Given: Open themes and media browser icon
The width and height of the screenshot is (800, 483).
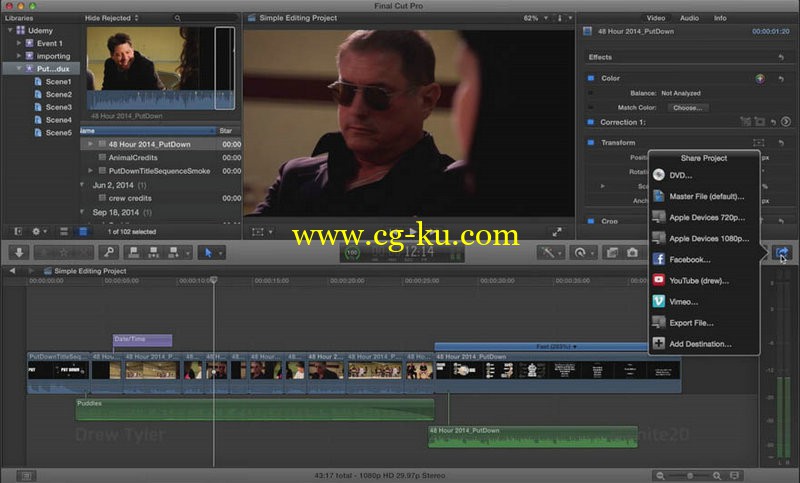Looking at the screenshot, I should (612, 252).
